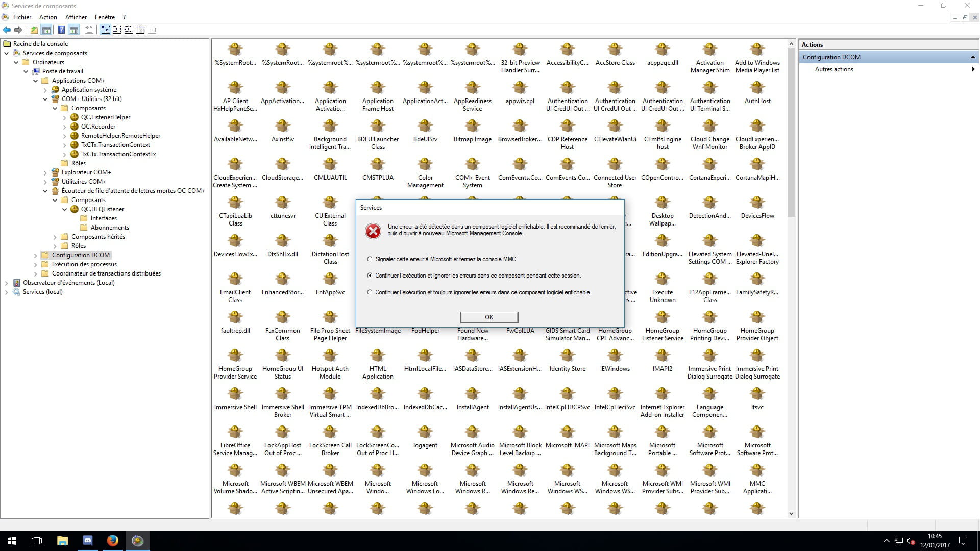Screen dimensions: 980x551
Task: Select Racine de la console tree root
Action: click(40, 44)
